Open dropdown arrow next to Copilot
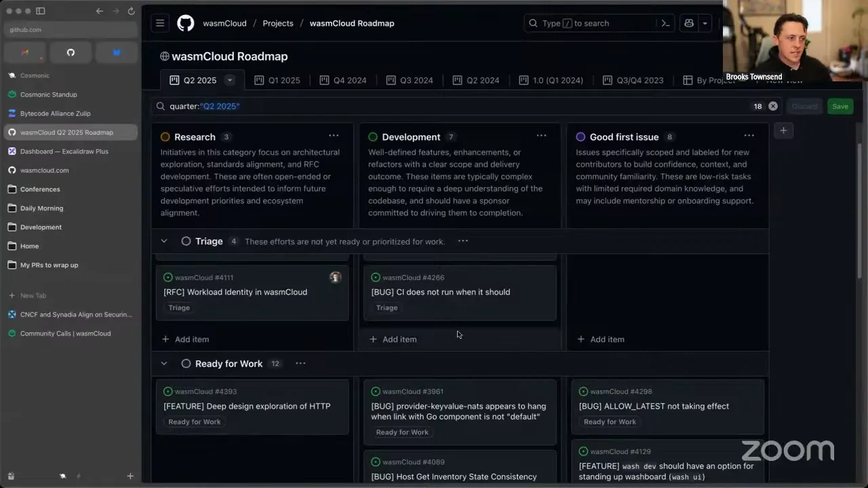This screenshot has width=868, height=488. pyautogui.click(x=705, y=23)
